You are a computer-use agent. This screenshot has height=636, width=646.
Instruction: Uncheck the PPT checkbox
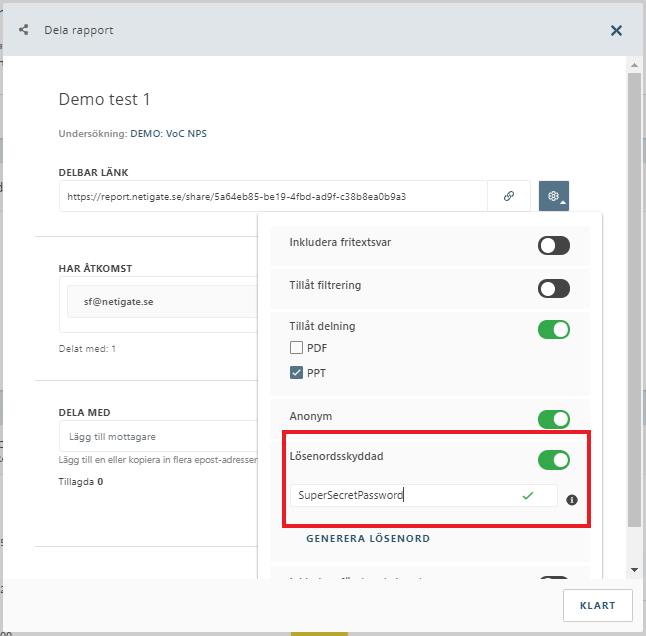(x=296, y=373)
